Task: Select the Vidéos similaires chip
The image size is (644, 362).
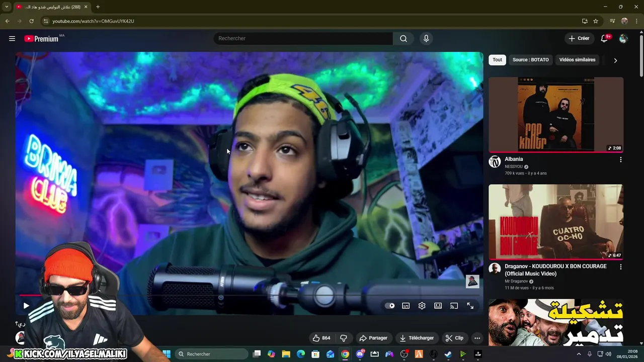Action: pos(577,60)
